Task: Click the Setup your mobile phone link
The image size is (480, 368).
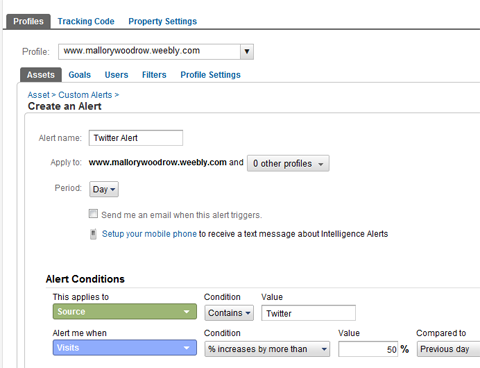Action: [x=149, y=234]
